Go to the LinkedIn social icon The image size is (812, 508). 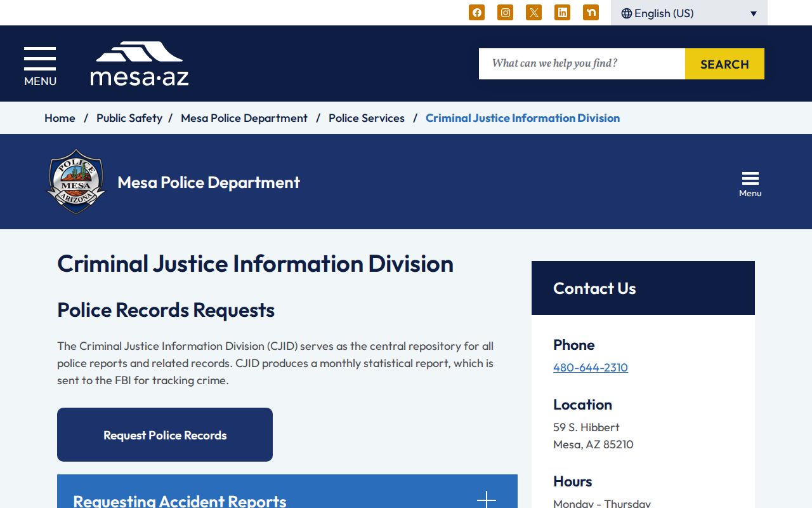click(562, 13)
